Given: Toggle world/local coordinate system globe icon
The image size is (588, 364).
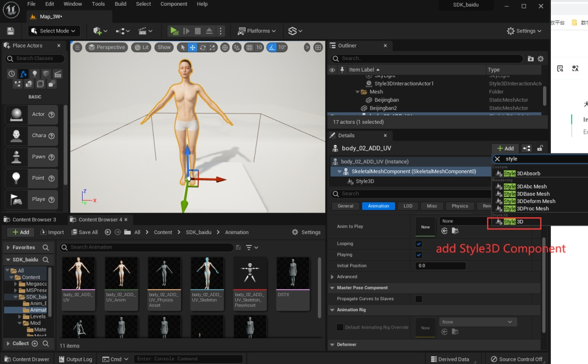Looking at the screenshot, I should tap(225, 47).
